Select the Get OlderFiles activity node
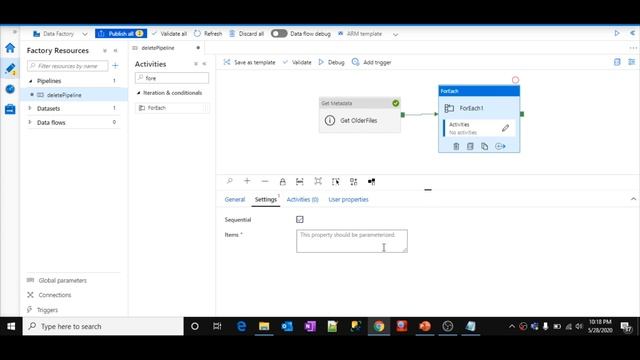 tap(360, 116)
